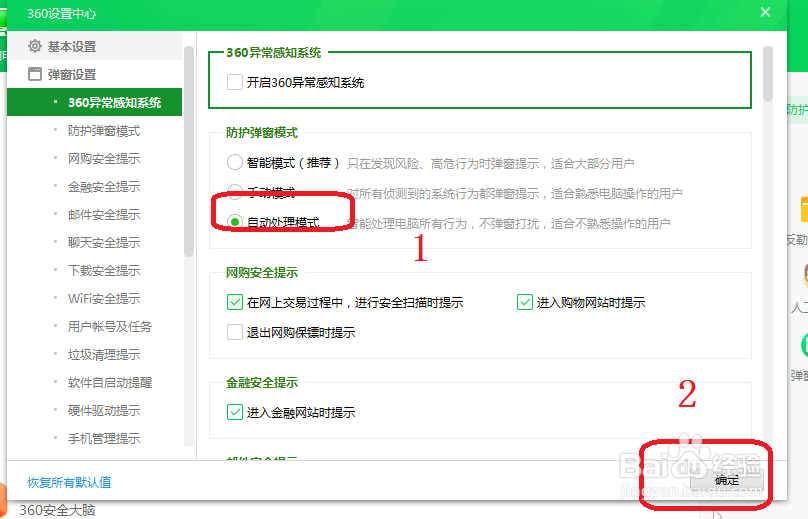Click the 弹窗设置 window icon
The image size is (808, 519).
[x=35, y=74]
